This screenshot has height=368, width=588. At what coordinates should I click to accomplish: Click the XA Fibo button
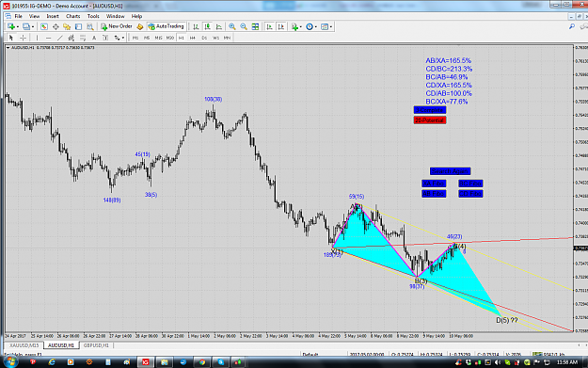click(434, 184)
